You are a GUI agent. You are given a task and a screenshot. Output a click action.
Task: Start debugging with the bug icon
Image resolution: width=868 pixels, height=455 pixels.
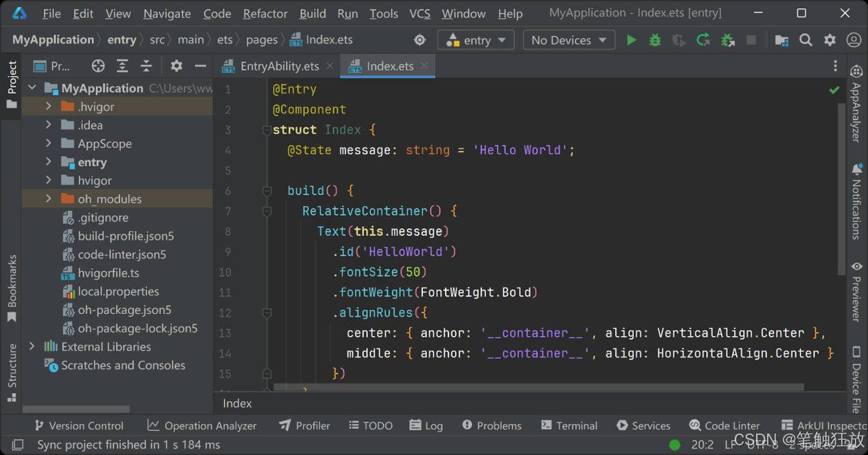click(x=654, y=40)
